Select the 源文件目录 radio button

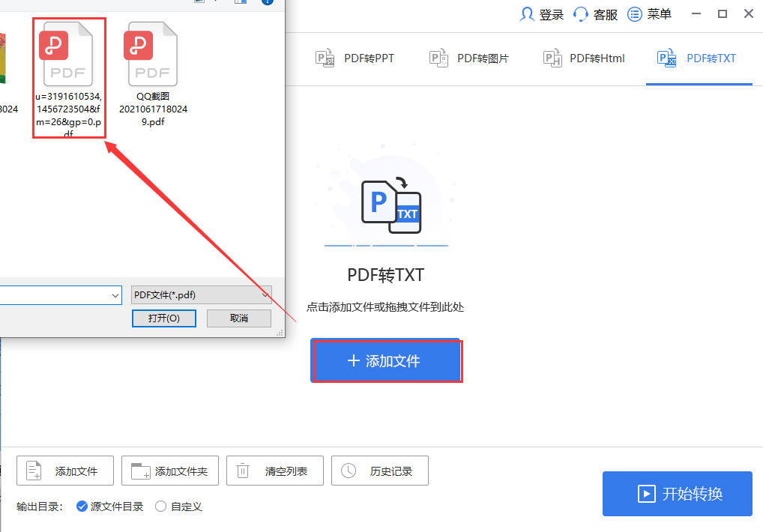tap(82, 507)
